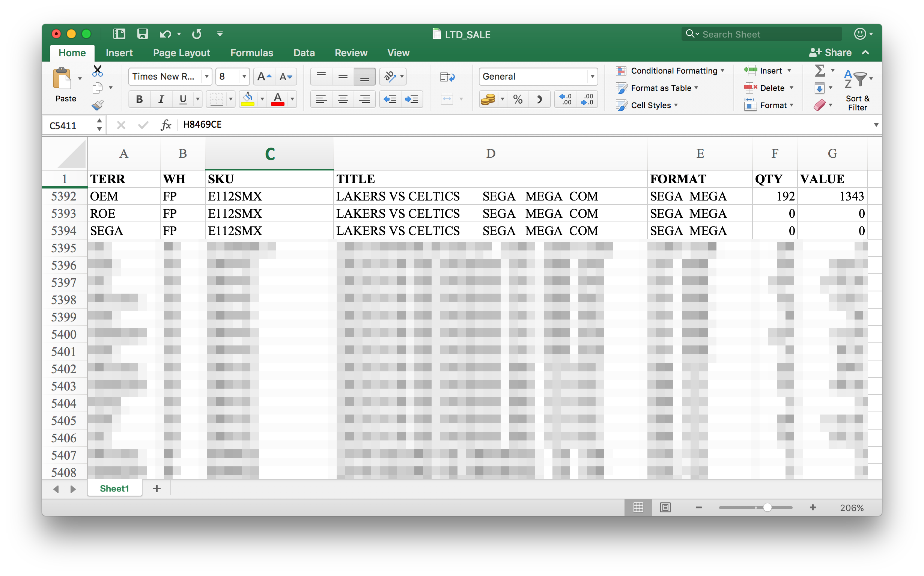The width and height of the screenshot is (924, 576).
Task: Toggle Italic formatting
Action: coord(161,100)
